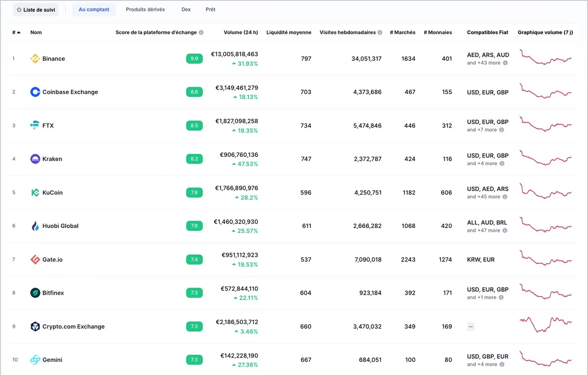
Task: Click the Huobi Global flame logo
Action: [x=35, y=226]
